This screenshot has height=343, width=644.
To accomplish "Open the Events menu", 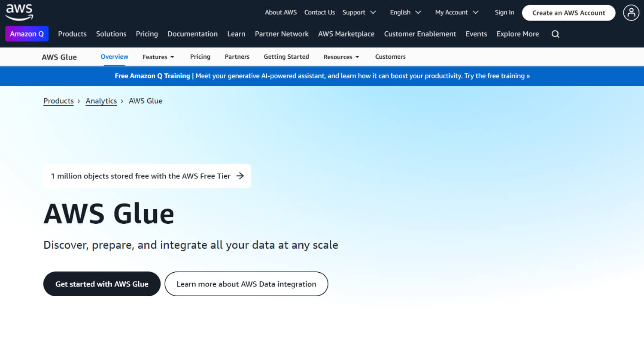I will (476, 34).
